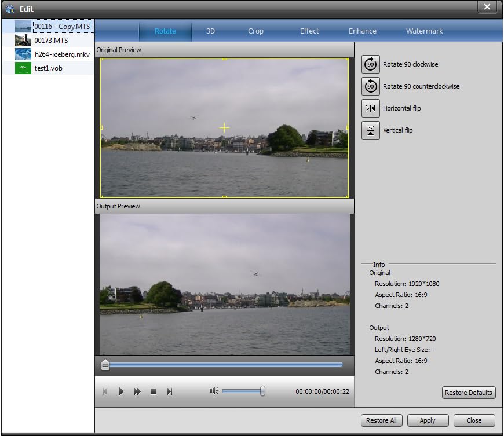The height and width of the screenshot is (436, 504).
Task: Click the Restore All button
Action: click(382, 420)
